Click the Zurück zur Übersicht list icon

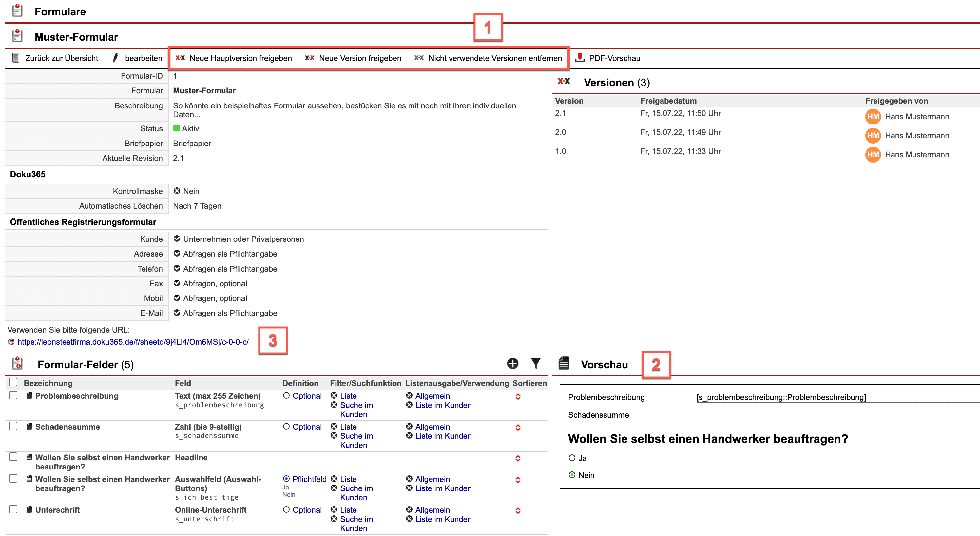[16, 58]
